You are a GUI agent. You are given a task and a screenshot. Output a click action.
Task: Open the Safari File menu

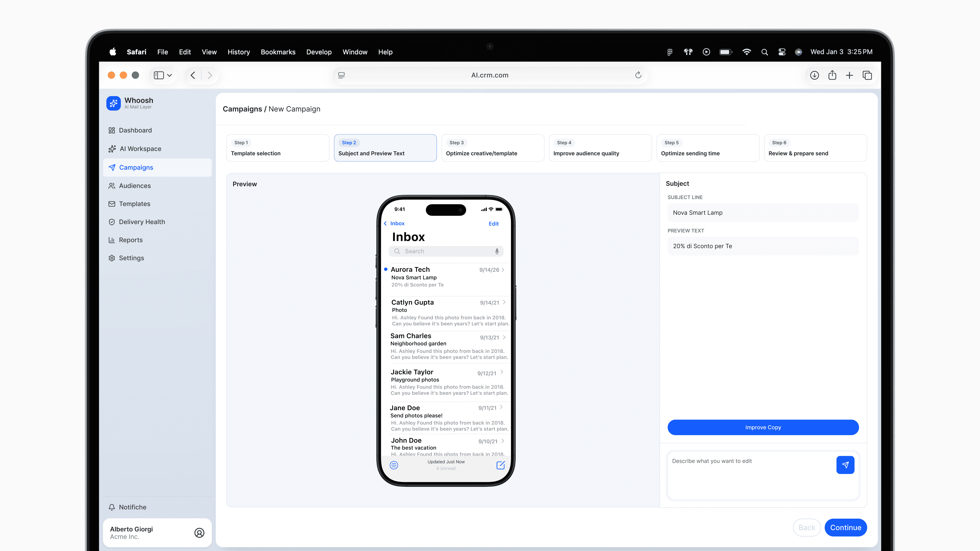pyautogui.click(x=162, y=52)
